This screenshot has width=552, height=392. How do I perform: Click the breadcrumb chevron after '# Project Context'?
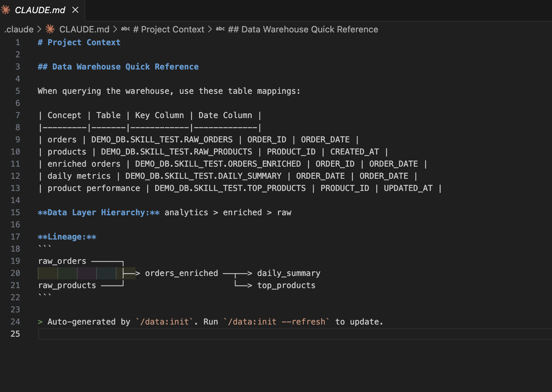(210, 29)
